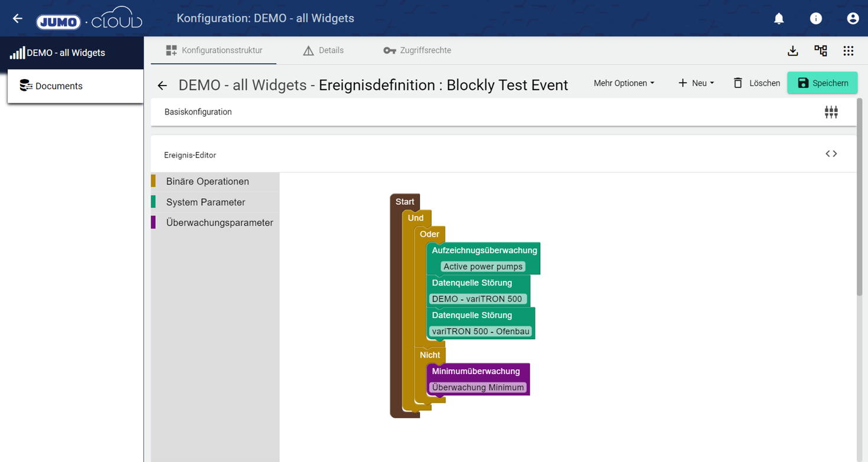Click the Basiskonfiguration sliders settings icon
The height and width of the screenshot is (462, 868).
(x=831, y=112)
